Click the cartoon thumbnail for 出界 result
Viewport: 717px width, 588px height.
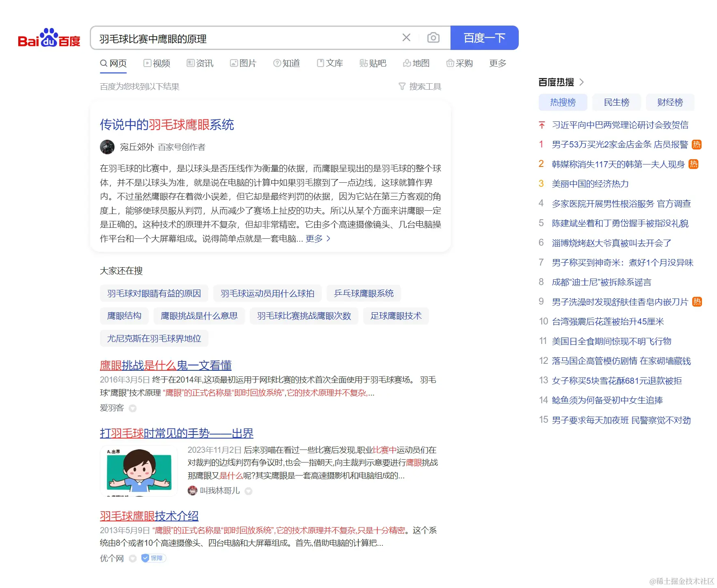[x=139, y=471]
